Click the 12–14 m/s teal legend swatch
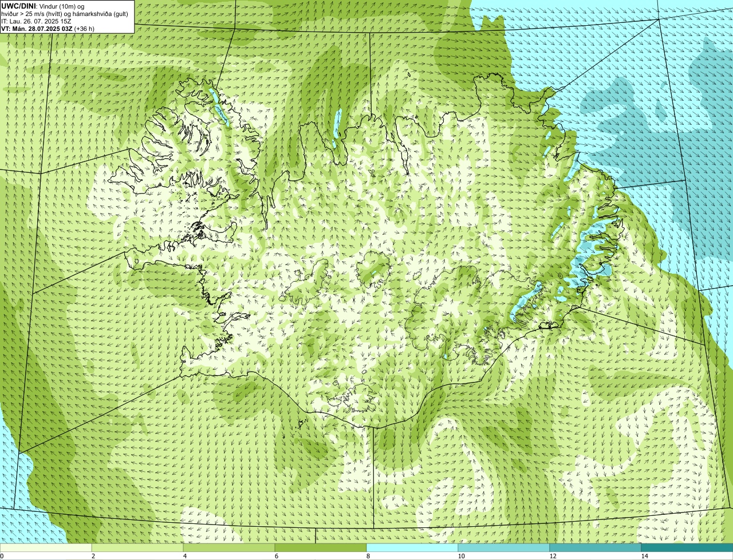This screenshot has height=560, width=733. click(596, 547)
